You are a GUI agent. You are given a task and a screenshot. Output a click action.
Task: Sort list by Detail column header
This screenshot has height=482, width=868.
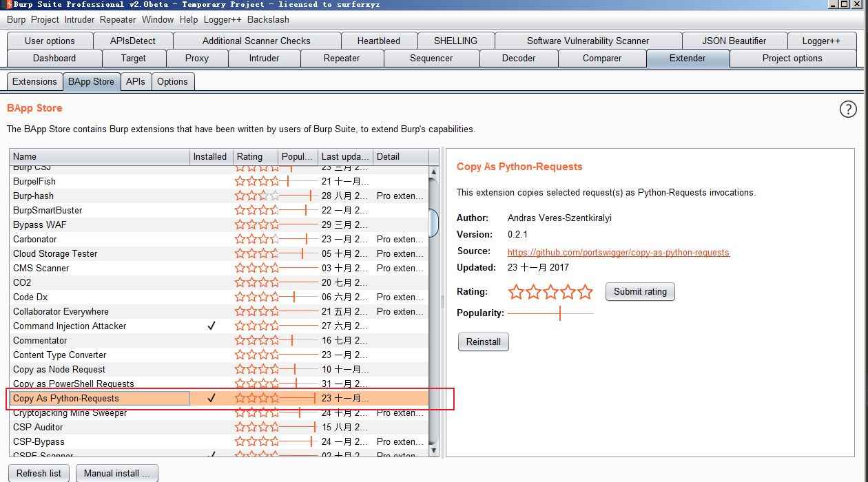(x=400, y=156)
